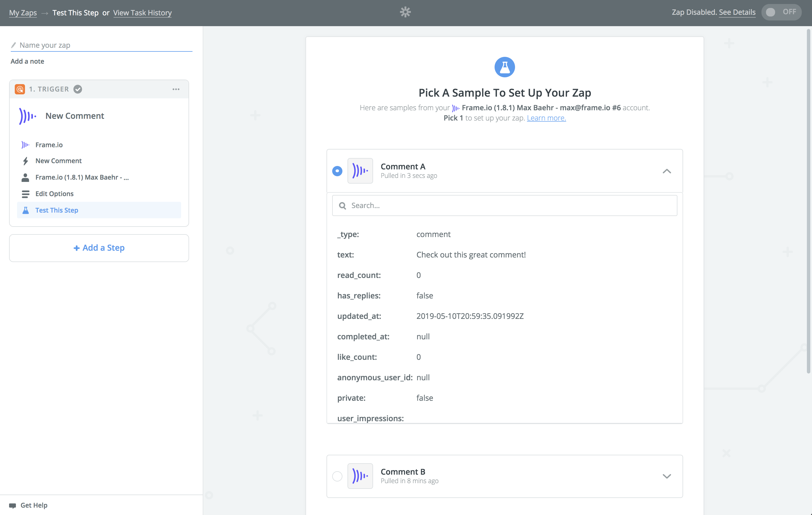Toggle the zap ON/OFF switch
Image resolution: width=812 pixels, height=515 pixels.
pos(781,12)
